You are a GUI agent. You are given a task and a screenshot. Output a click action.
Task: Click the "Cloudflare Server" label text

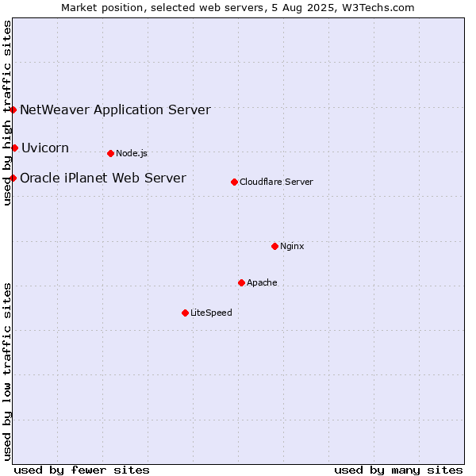point(276,182)
